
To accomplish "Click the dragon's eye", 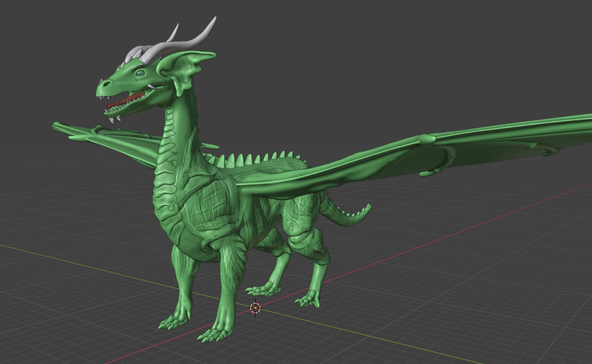I will pos(141,73).
